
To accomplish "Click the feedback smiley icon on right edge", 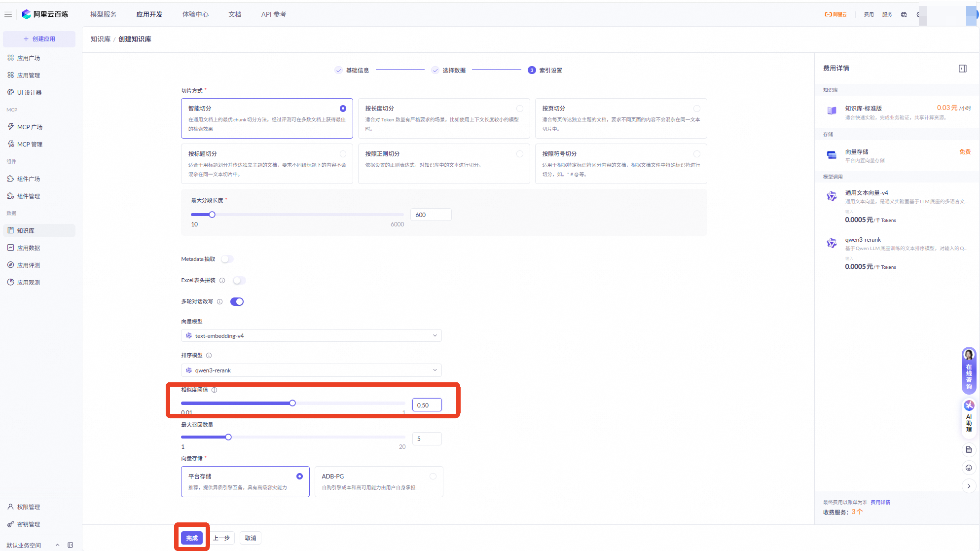I will [x=969, y=468].
